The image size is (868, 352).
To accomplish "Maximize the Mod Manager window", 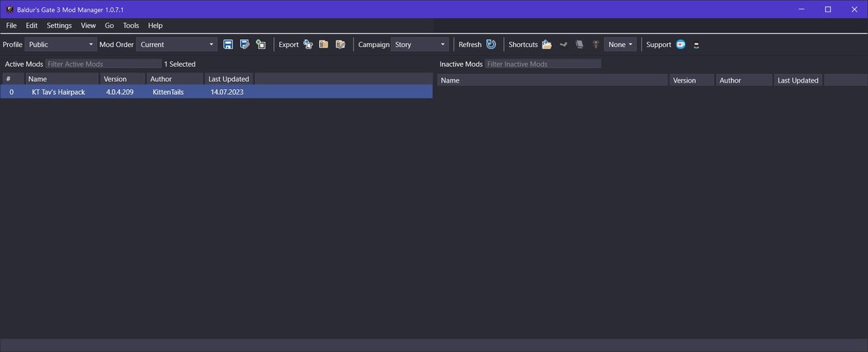I will tap(827, 9).
